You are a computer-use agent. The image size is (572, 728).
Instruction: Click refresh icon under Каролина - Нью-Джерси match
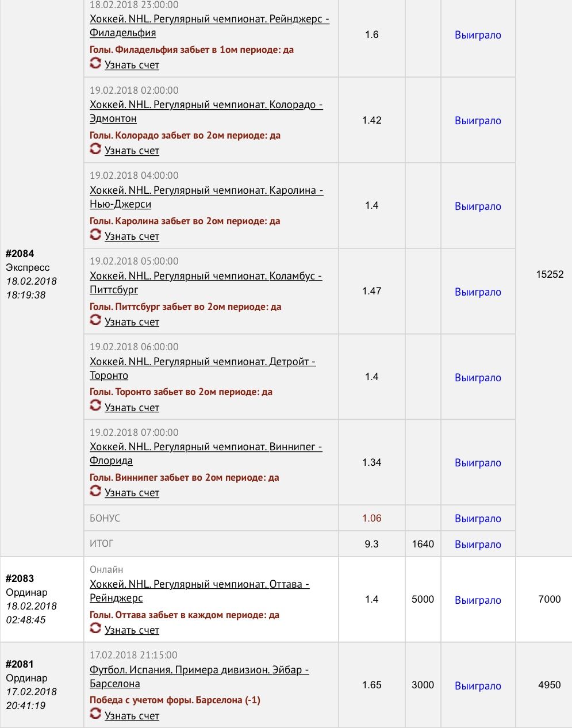click(x=95, y=235)
